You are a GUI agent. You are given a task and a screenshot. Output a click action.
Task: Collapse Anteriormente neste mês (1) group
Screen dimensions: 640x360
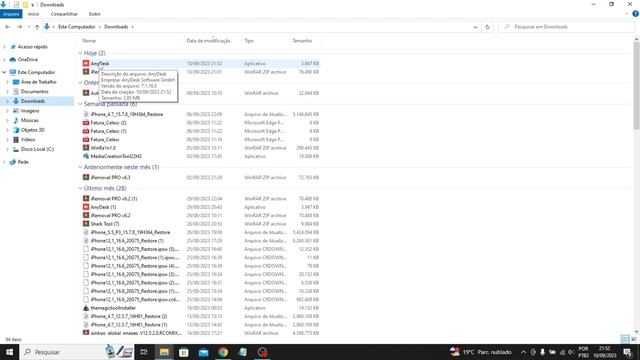coord(80,167)
